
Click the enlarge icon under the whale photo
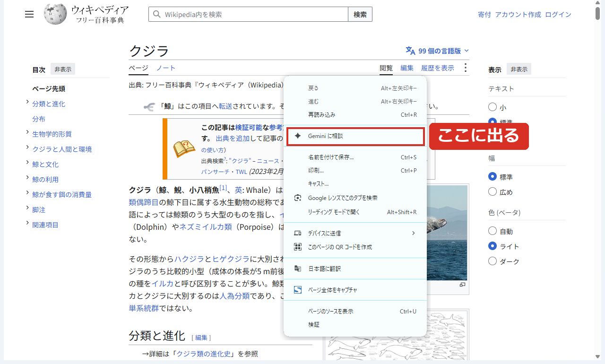pyautogui.click(x=462, y=285)
